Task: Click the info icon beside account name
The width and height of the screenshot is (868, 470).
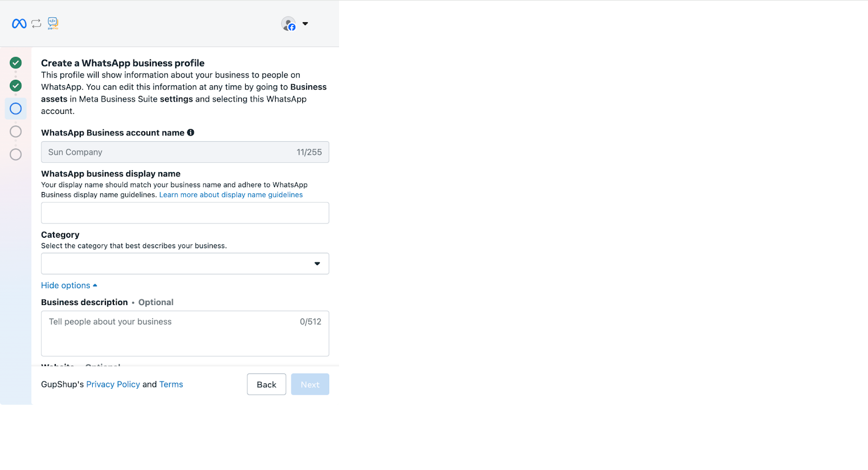Action: point(190,132)
